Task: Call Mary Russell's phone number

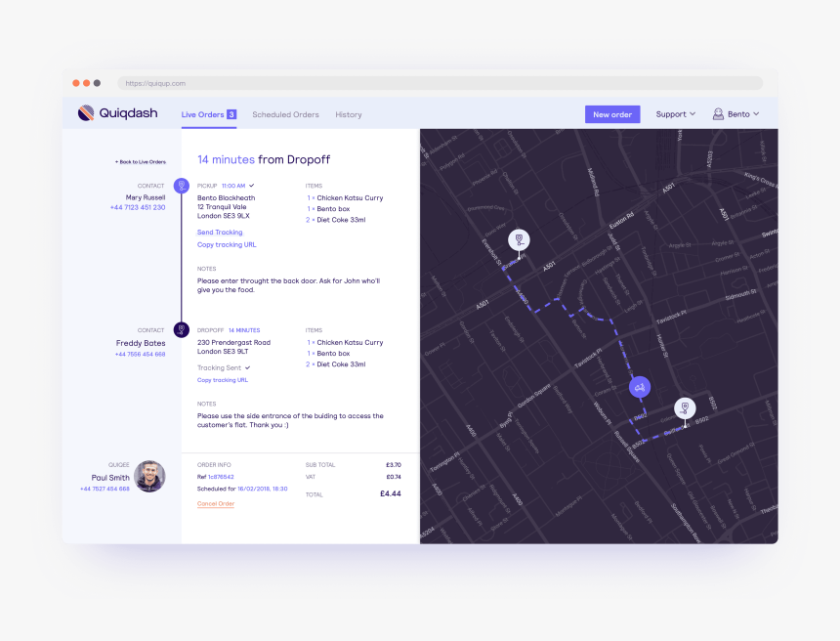Action: point(138,207)
